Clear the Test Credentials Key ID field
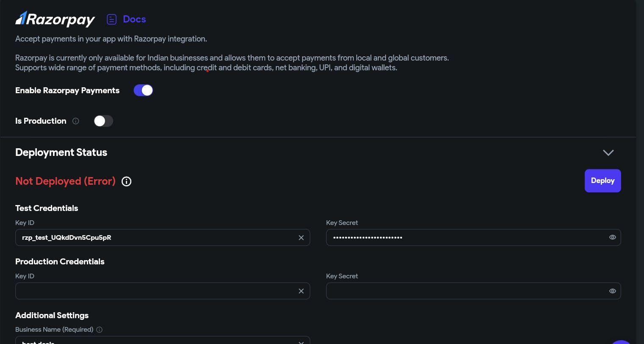 tap(301, 238)
